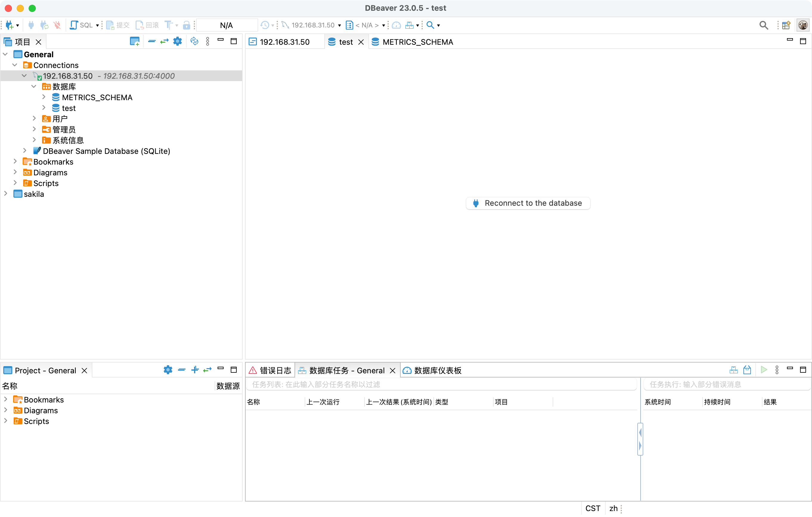Click the New Connection plug icon
This screenshot has height=517, width=812.
tap(9, 25)
